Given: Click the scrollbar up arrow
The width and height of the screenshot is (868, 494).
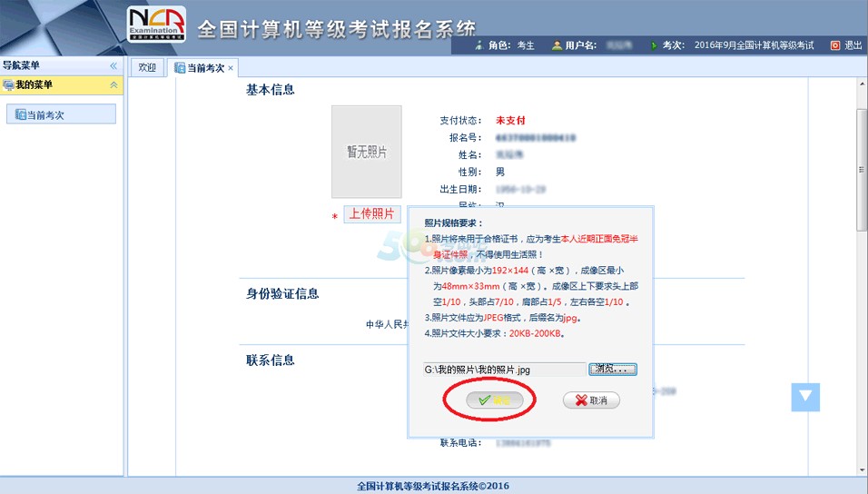Looking at the screenshot, I should click(862, 84).
